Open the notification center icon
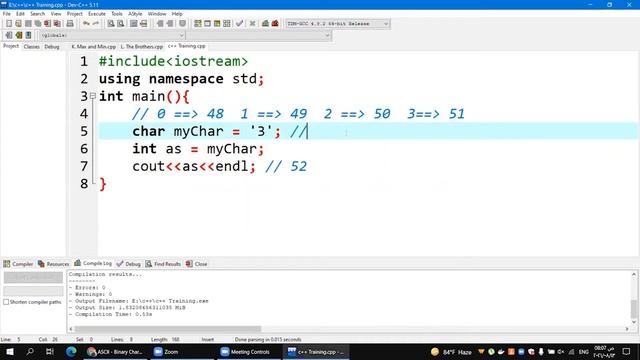Screen dimensions: 640x360 click(627, 351)
